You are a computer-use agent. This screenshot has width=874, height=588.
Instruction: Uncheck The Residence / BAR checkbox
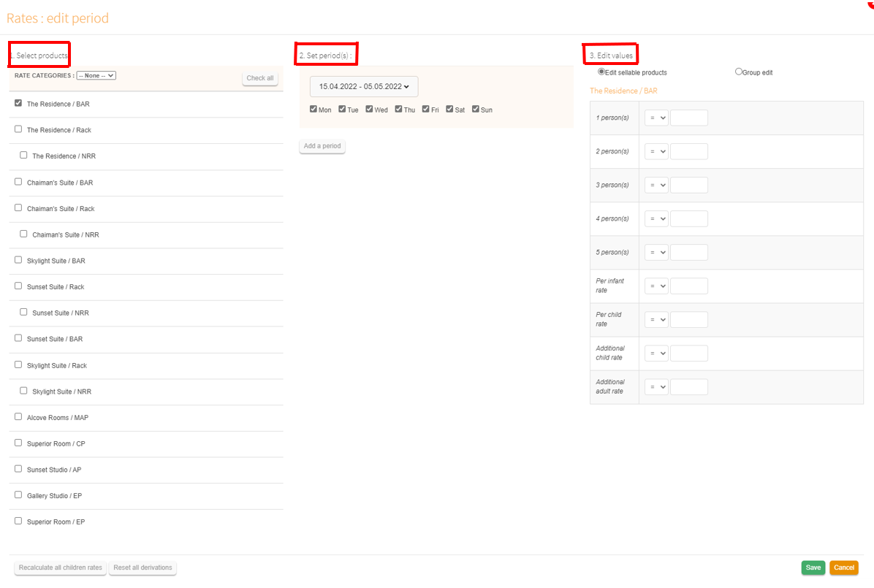click(18, 104)
